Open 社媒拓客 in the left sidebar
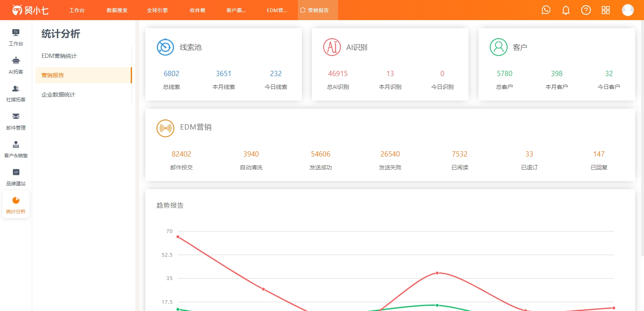The height and width of the screenshot is (311, 644). pos(16,94)
